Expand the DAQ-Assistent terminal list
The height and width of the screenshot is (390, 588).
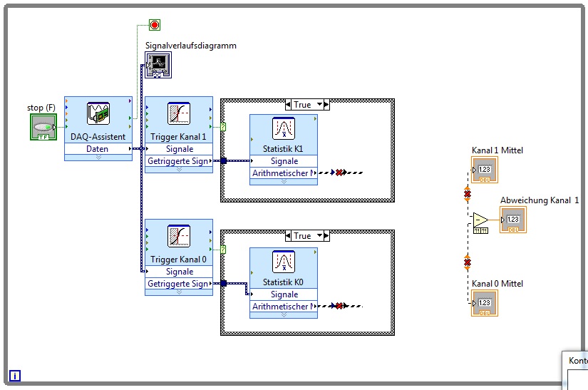pos(98,158)
